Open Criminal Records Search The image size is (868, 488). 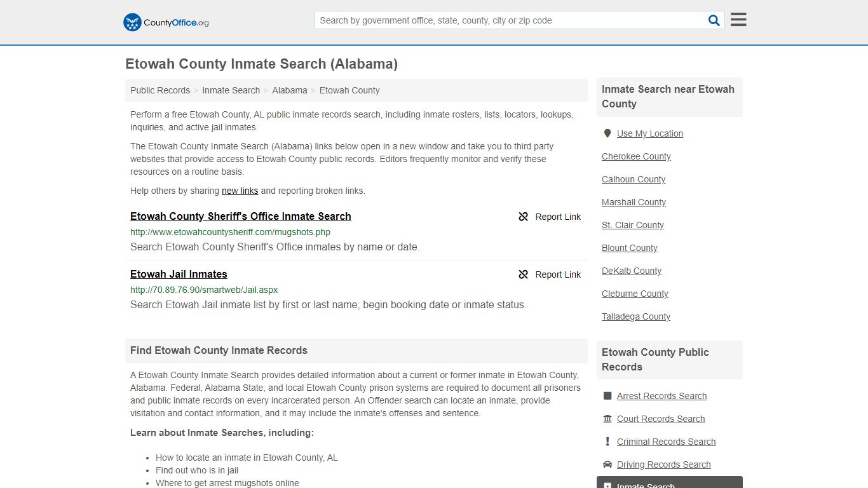(666, 442)
